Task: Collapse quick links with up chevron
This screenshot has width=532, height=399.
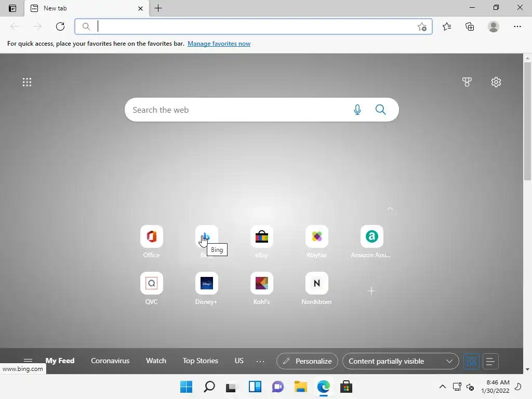Action: [390, 209]
